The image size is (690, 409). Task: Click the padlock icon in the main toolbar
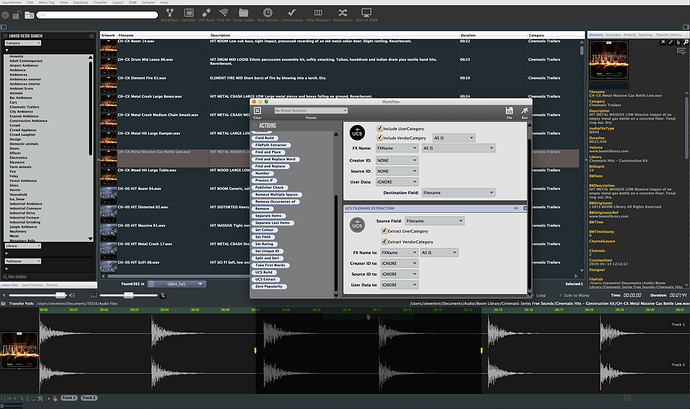(x=17, y=15)
